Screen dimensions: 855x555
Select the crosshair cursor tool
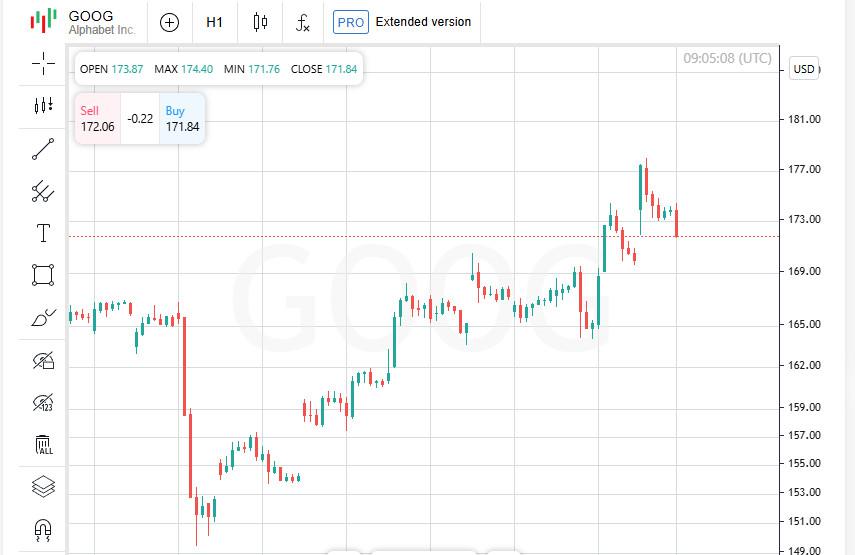[43, 63]
